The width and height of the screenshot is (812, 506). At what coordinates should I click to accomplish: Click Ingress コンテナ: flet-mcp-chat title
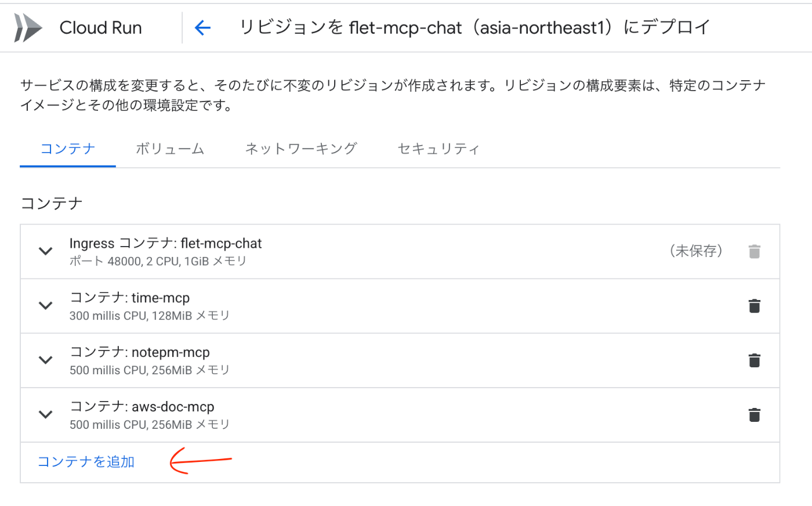(166, 243)
